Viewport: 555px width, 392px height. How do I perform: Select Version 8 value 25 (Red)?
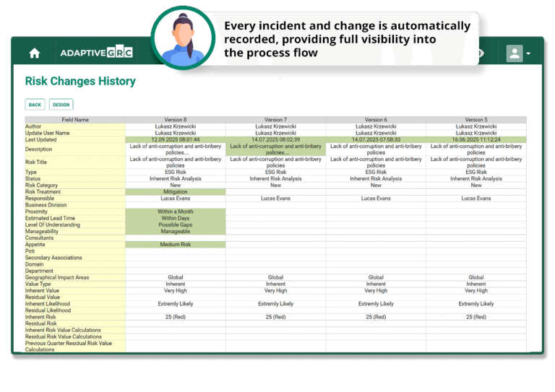[175, 318]
